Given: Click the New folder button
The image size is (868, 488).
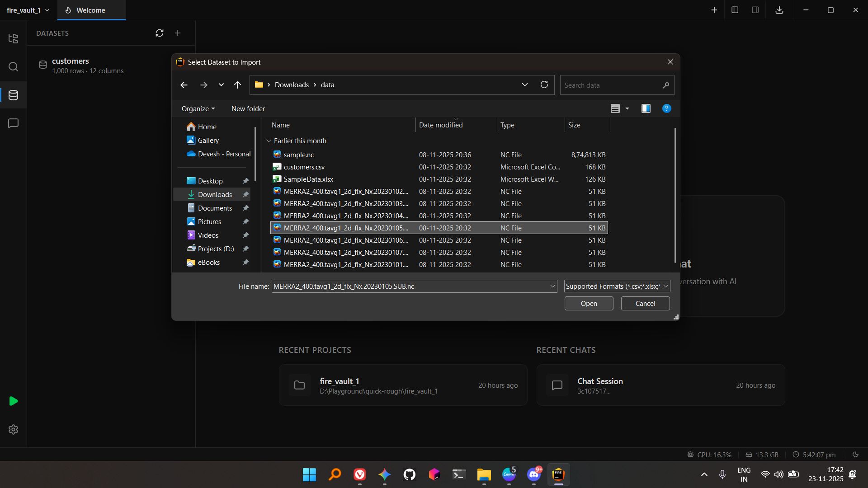Looking at the screenshot, I should click(x=248, y=109).
